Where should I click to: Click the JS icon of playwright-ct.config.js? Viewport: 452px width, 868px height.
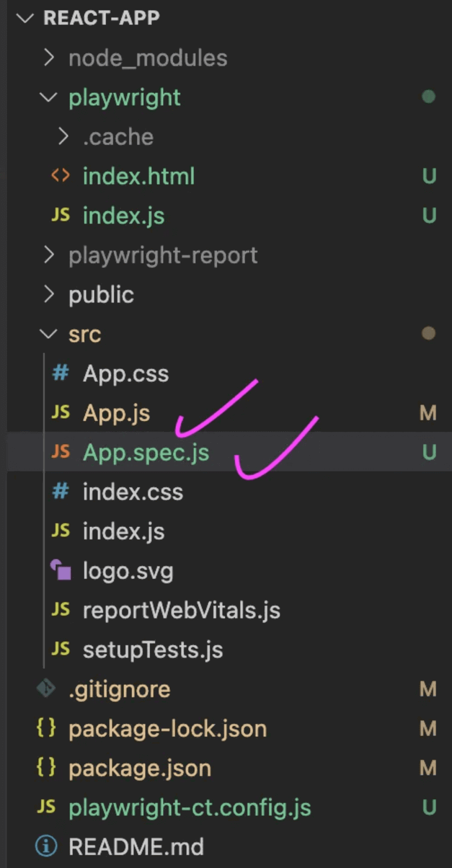click(x=46, y=807)
